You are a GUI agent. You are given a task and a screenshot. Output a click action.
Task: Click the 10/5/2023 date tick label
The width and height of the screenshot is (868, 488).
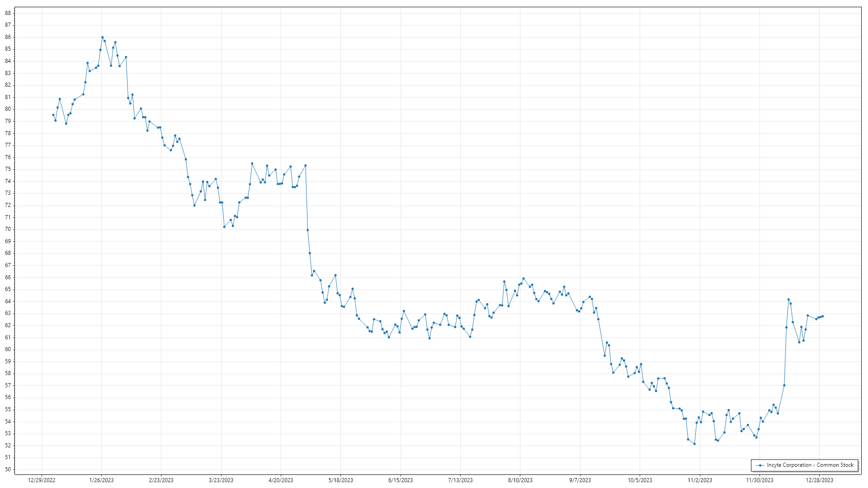pyautogui.click(x=640, y=480)
